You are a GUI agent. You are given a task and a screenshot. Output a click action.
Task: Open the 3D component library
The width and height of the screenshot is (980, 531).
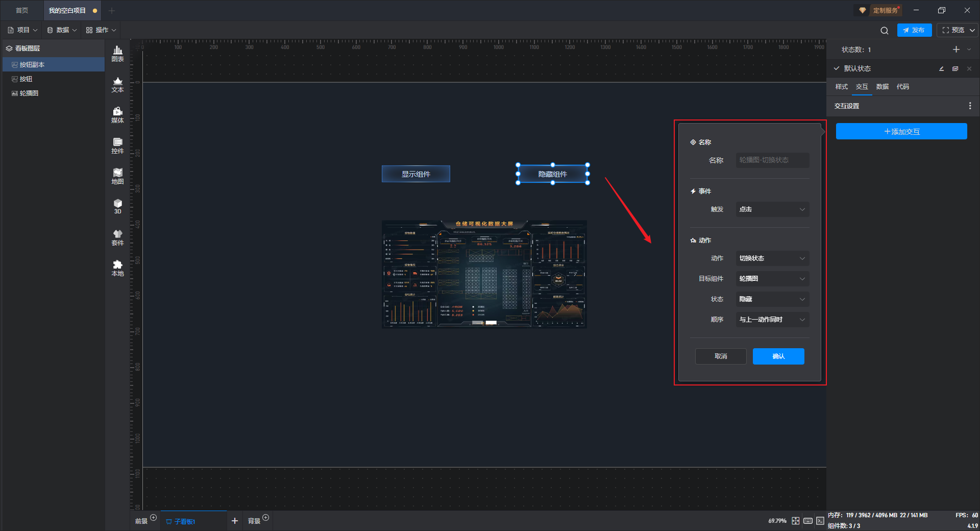117,206
